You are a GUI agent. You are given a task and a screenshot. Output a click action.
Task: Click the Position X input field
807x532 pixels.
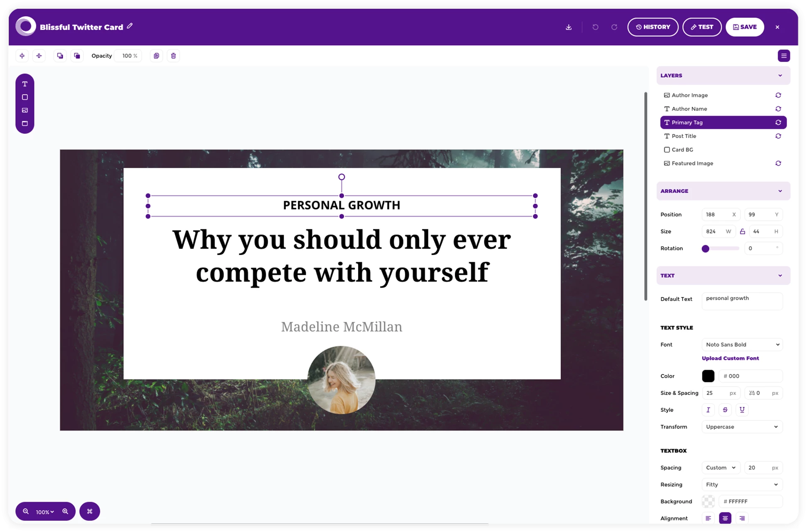point(720,214)
